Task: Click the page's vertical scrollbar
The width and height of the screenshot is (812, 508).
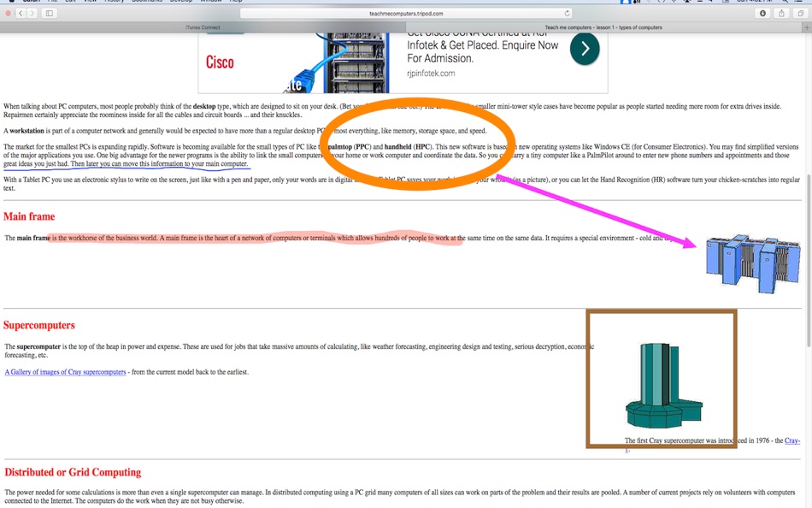Action: 809,260
